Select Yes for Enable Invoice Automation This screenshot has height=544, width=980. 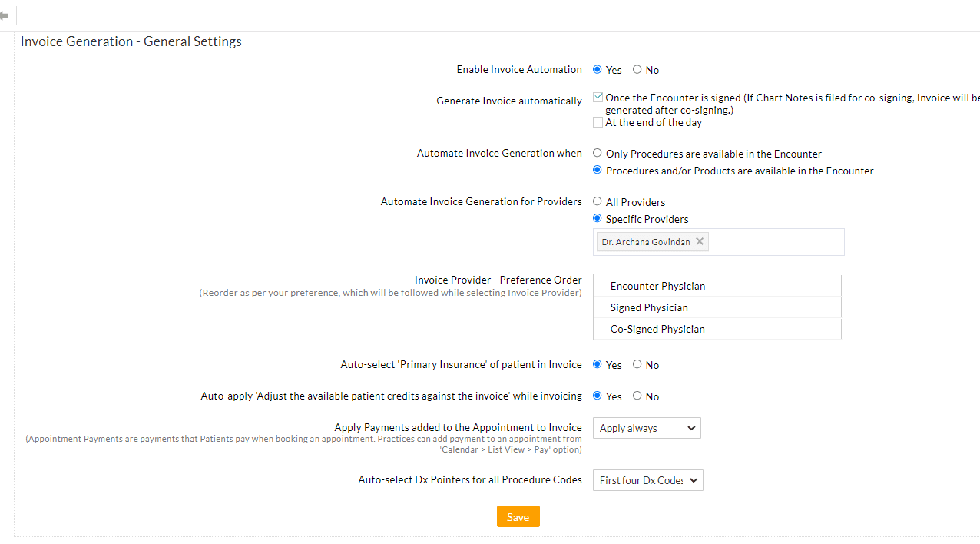(597, 68)
